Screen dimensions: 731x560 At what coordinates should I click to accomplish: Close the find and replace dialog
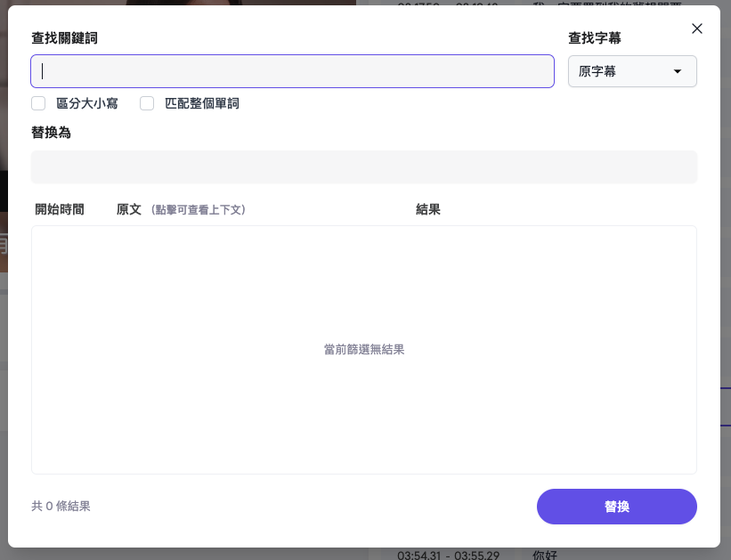[697, 28]
